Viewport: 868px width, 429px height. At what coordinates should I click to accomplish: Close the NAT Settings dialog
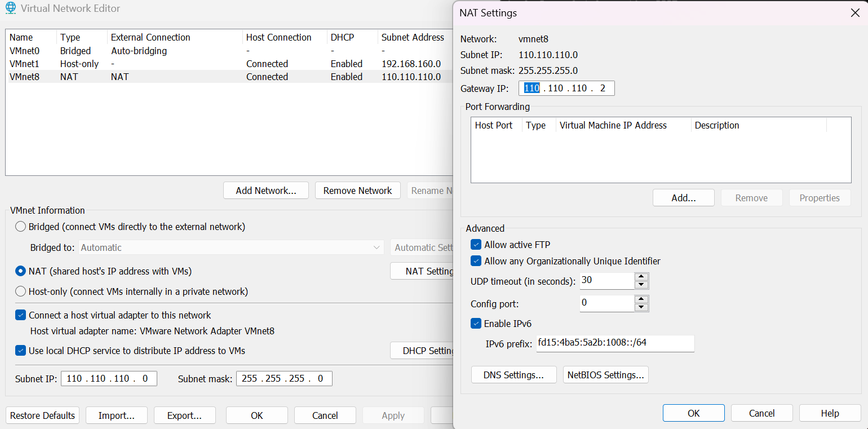click(855, 13)
